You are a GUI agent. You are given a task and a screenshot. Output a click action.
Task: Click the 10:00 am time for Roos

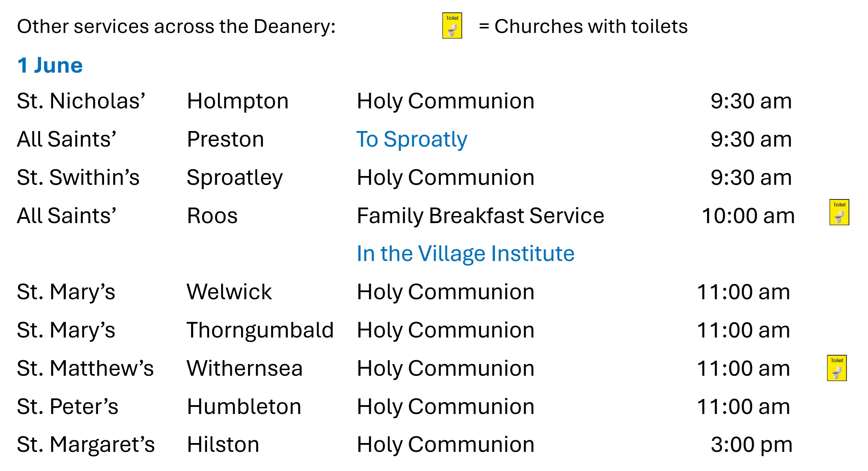pyautogui.click(x=748, y=216)
